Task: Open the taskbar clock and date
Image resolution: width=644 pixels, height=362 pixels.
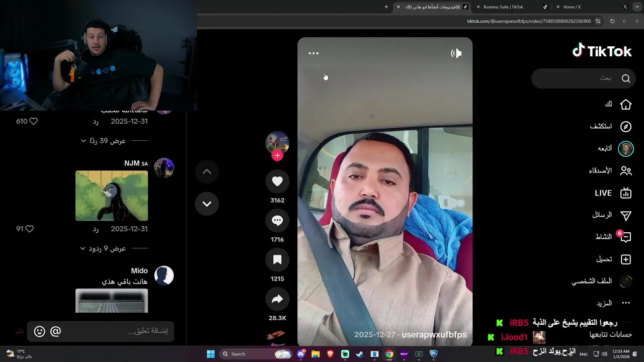Action: [x=621, y=354]
